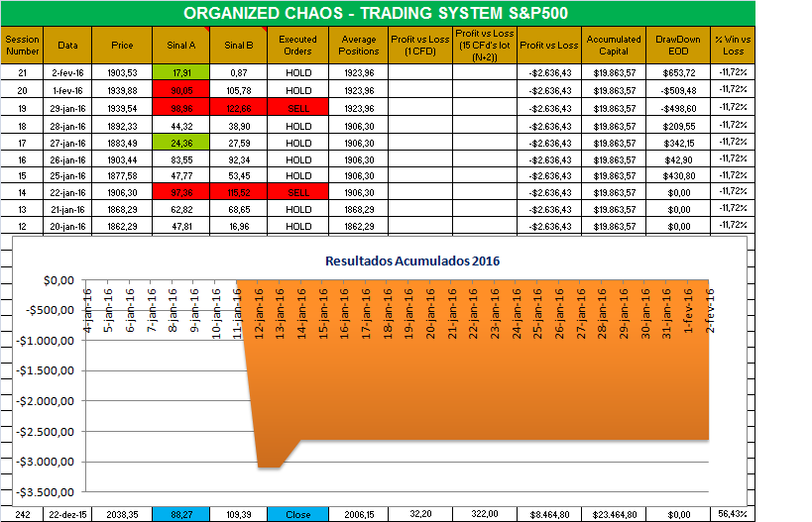
Task: Click Sinal B value 105,78
Action: click(x=239, y=90)
